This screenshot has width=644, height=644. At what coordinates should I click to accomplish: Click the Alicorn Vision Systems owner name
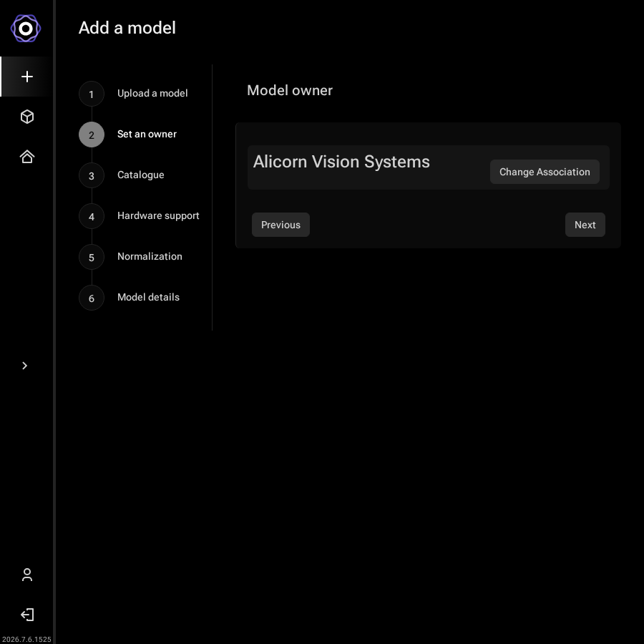coord(341,162)
